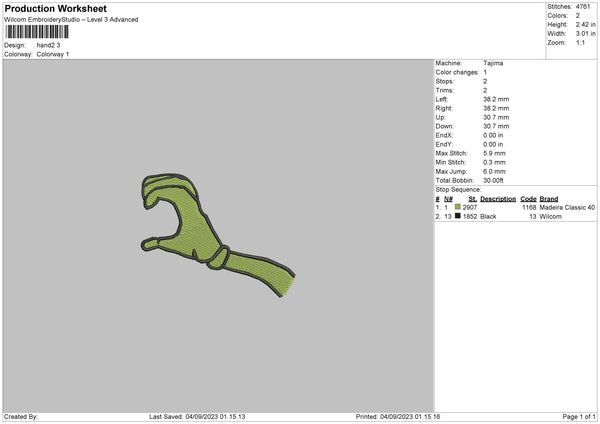This screenshot has height=424, width=600.
Task: Click the code value 1168
Action: (x=529, y=207)
